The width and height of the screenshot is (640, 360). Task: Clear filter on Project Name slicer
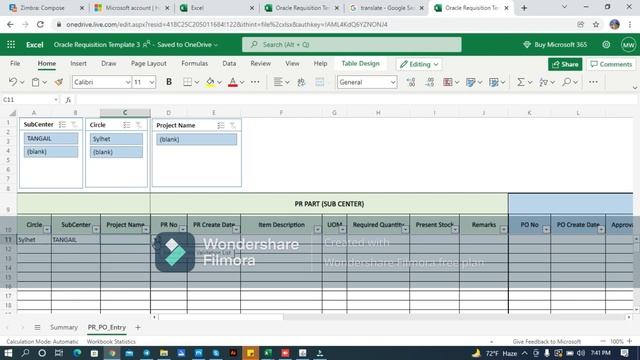click(233, 125)
